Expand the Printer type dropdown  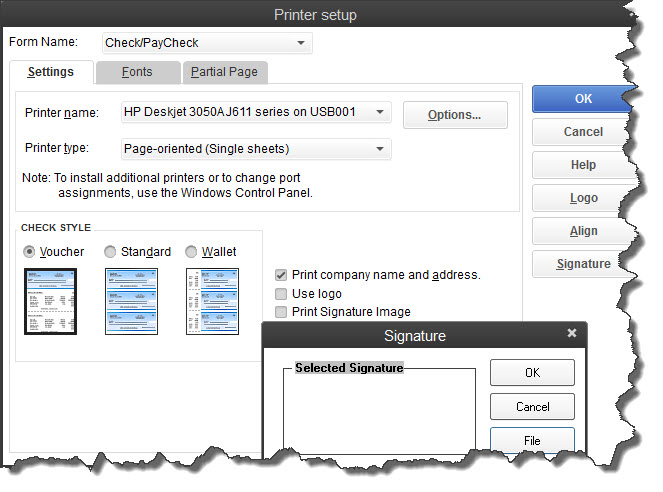[380, 149]
